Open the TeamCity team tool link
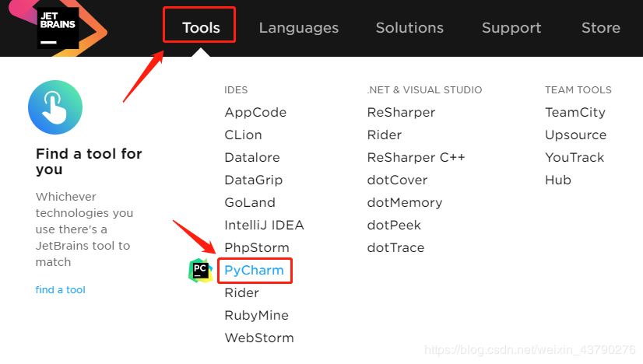Viewport: 643px width, 364px height. (x=574, y=113)
